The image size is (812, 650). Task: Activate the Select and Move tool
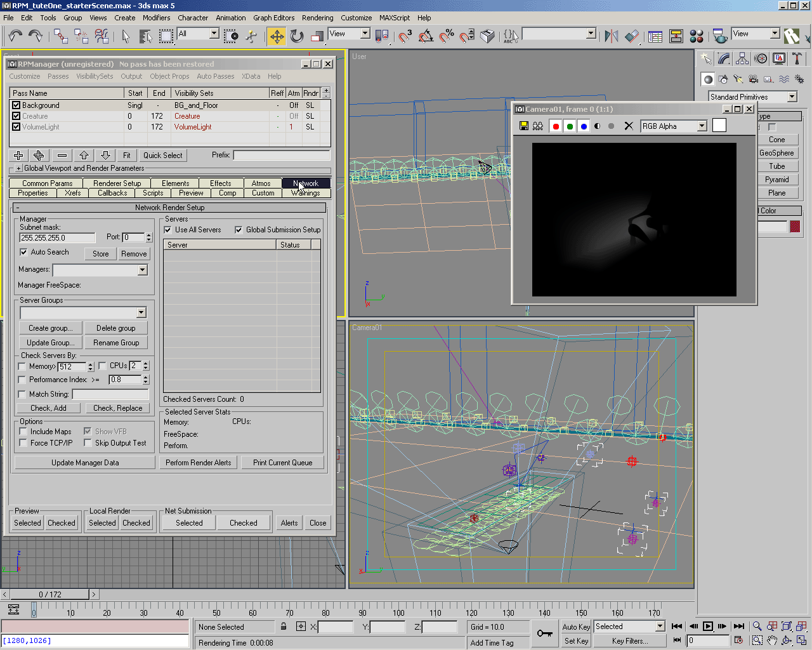coord(277,36)
